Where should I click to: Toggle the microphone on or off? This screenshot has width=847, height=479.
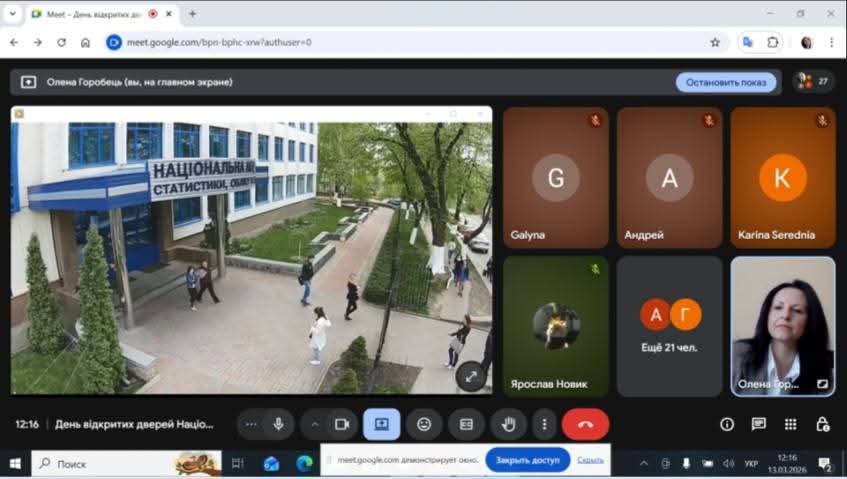[278, 424]
